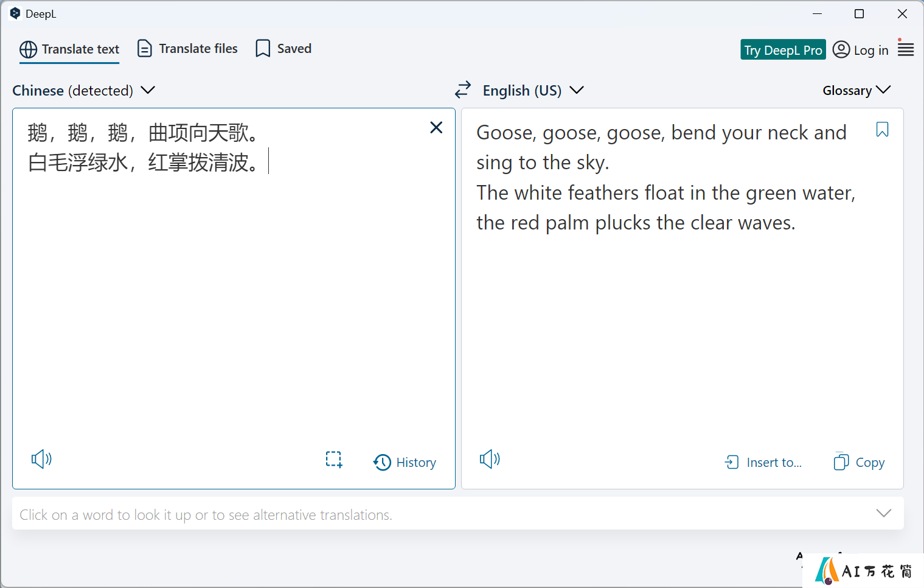
Task: Click Insert to... button
Action: click(x=763, y=463)
